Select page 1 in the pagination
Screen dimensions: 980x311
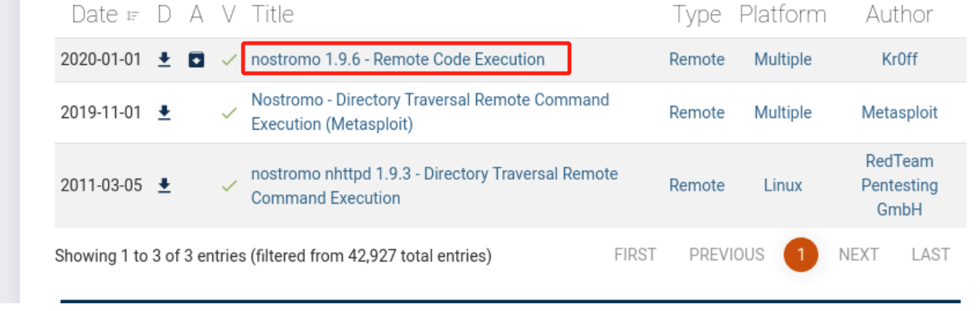(x=801, y=255)
